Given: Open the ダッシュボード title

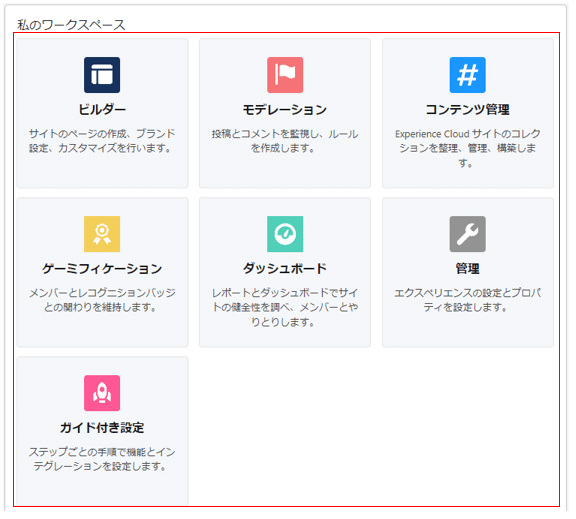Looking at the screenshot, I should (285, 268).
